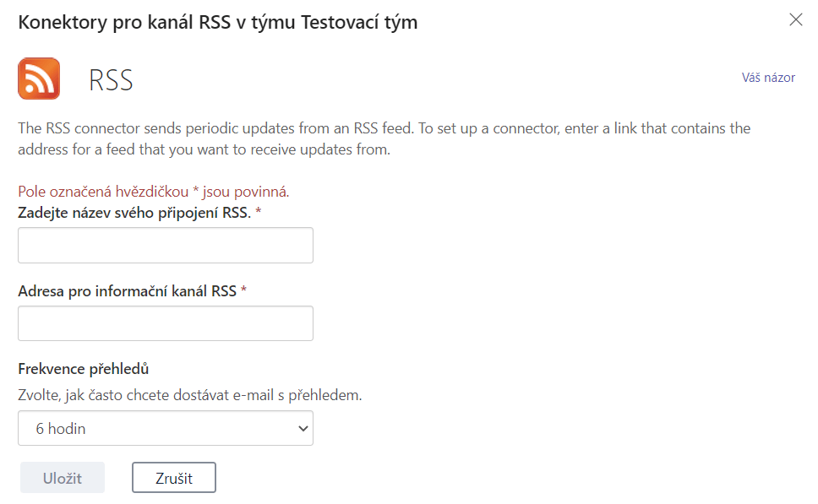Screen dimensions: 818x504
Task: Click the red required-fields notice text
Action: (x=153, y=192)
